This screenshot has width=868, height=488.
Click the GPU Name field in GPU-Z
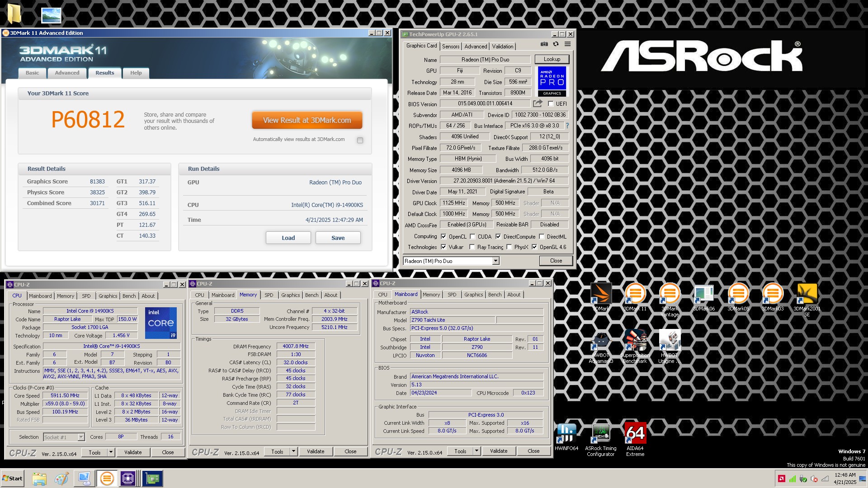click(485, 60)
